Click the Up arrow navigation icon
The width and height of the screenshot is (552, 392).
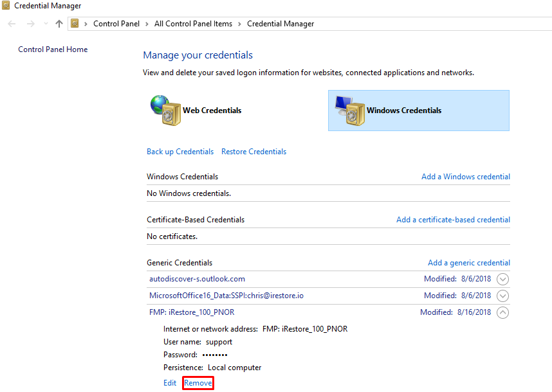coord(59,24)
